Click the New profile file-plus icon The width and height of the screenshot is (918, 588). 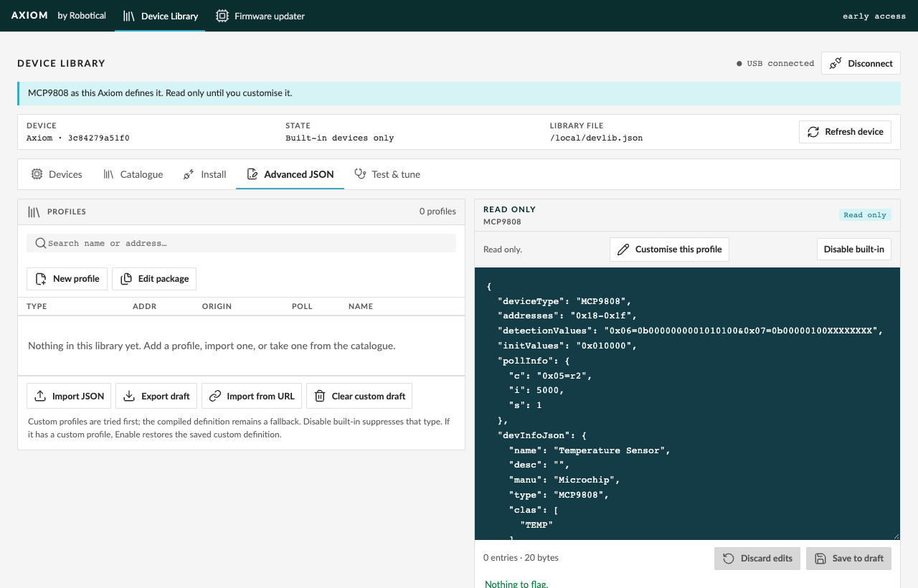coord(40,279)
